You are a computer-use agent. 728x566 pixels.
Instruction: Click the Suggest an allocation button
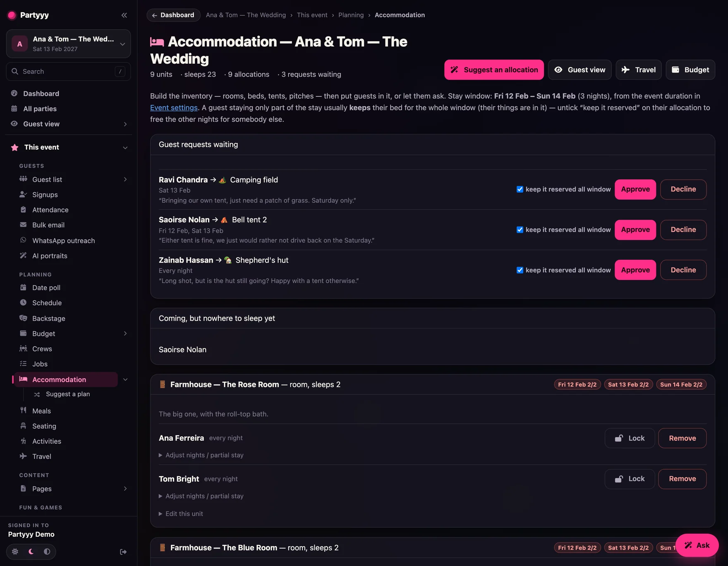pos(494,70)
